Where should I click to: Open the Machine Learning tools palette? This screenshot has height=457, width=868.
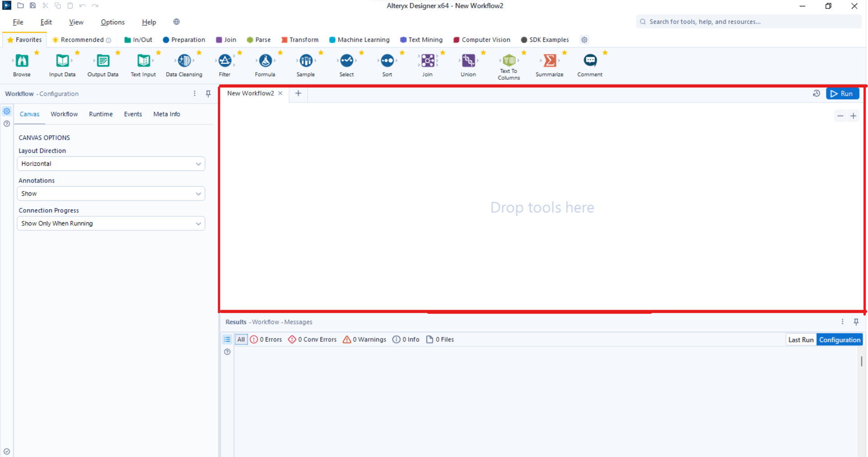coord(360,40)
